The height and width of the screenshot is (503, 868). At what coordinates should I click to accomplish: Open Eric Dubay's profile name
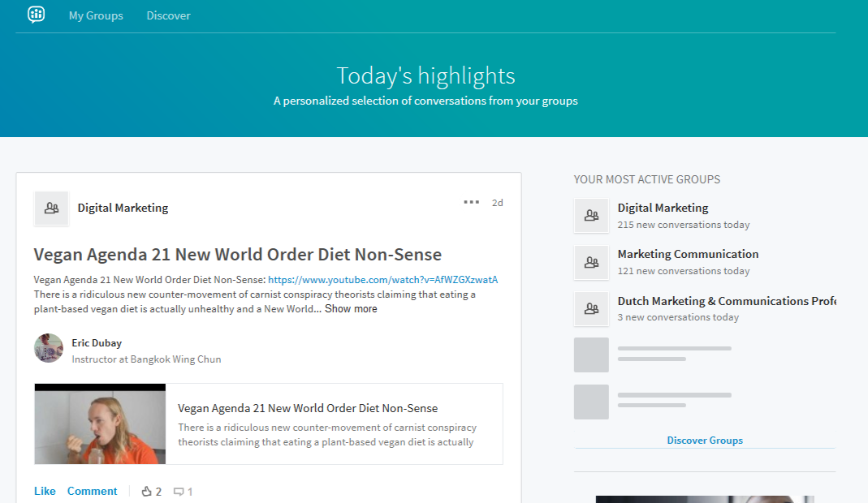pos(97,343)
